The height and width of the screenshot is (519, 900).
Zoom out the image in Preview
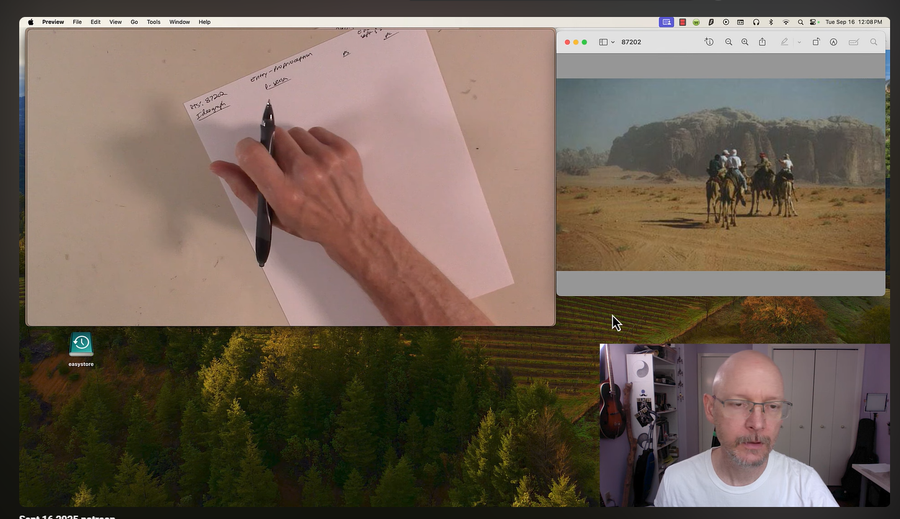[x=728, y=42]
